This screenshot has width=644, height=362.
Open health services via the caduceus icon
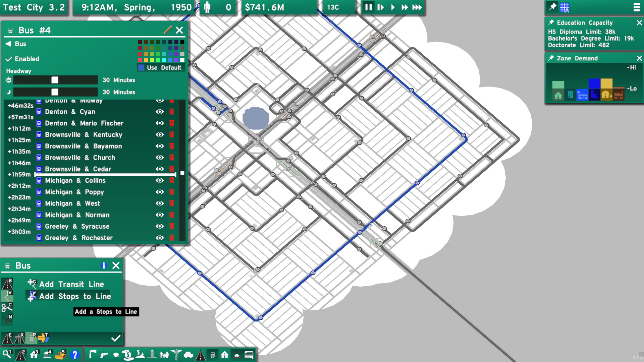pos(176,354)
